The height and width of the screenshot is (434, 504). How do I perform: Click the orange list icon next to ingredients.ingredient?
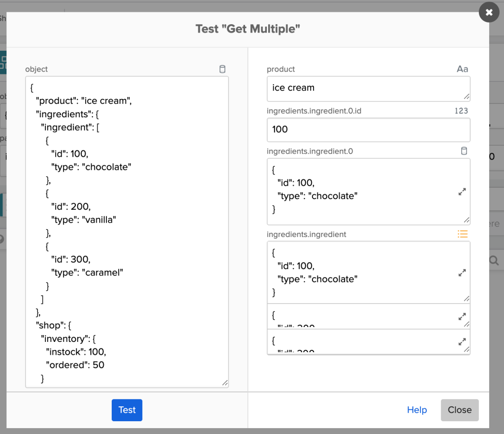pyautogui.click(x=463, y=234)
